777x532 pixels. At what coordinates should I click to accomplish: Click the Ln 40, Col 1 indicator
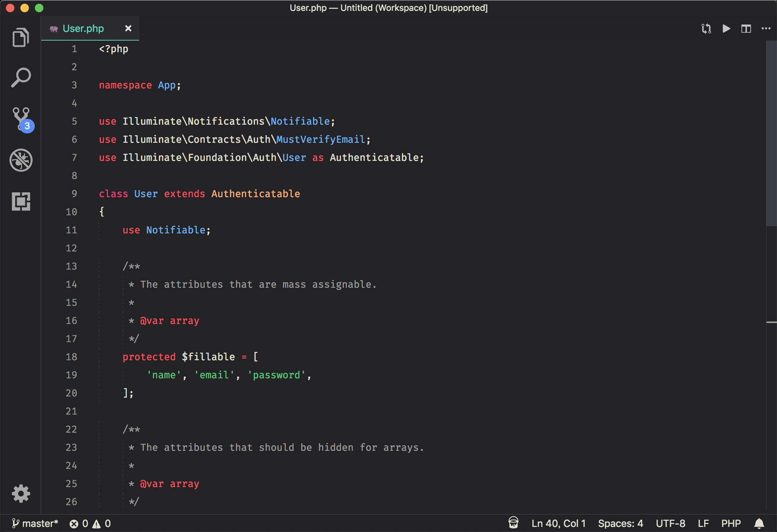coord(558,524)
